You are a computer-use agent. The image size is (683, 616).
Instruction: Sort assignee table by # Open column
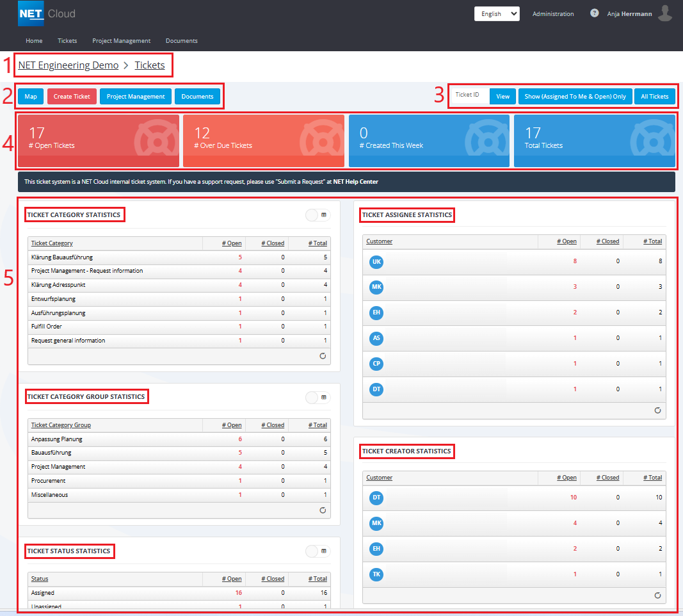566,241
